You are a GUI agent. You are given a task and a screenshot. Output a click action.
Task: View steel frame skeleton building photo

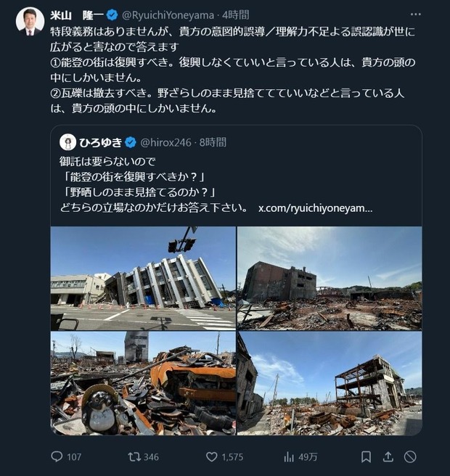[x=330, y=383]
